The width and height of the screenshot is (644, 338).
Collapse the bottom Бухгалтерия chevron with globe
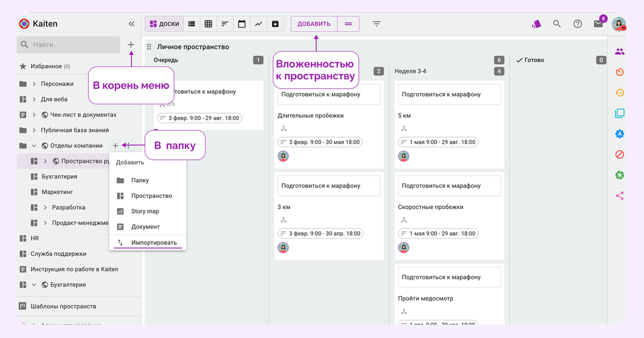[x=34, y=284]
